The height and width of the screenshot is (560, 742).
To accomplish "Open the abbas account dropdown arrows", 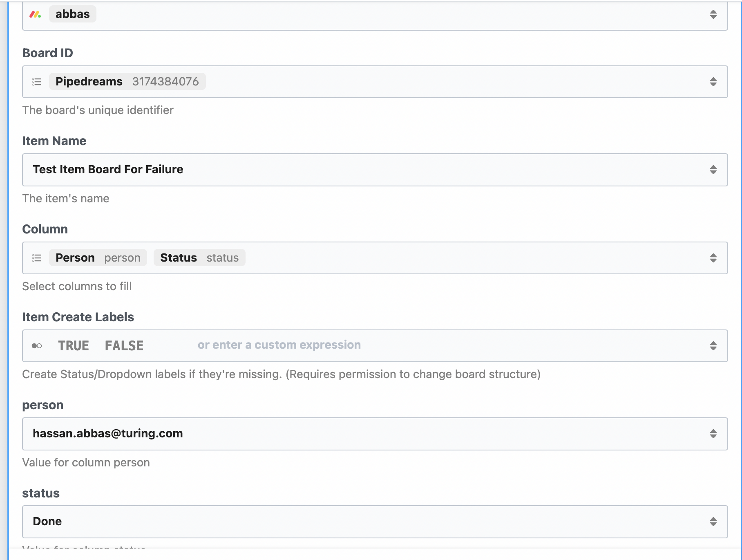I will tap(713, 14).
